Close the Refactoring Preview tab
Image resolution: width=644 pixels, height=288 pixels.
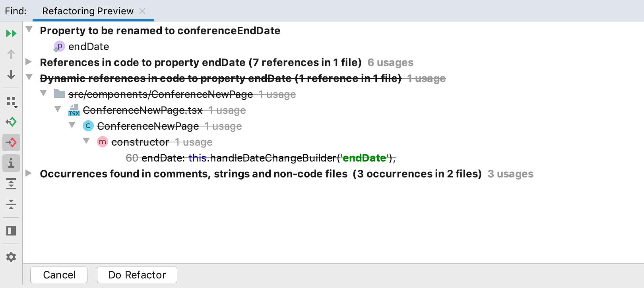142,11
